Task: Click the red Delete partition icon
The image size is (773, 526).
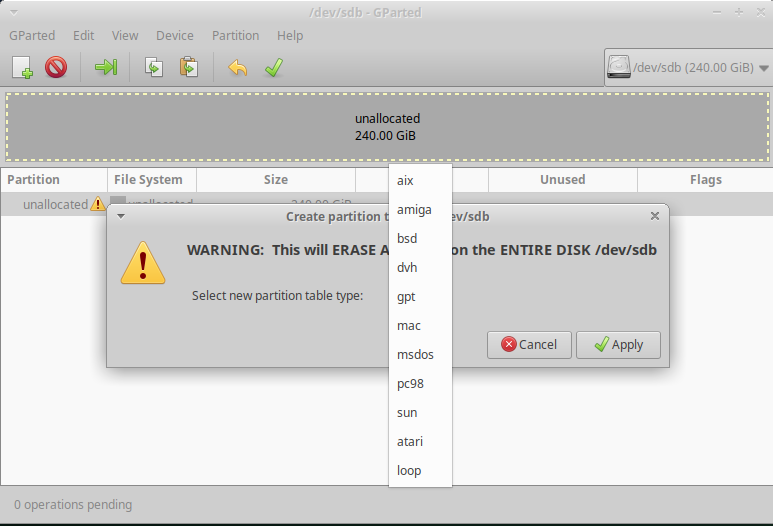Action: click(56, 67)
